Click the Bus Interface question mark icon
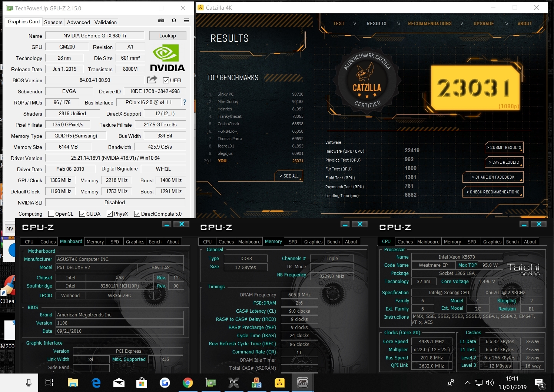 [185, 102]
